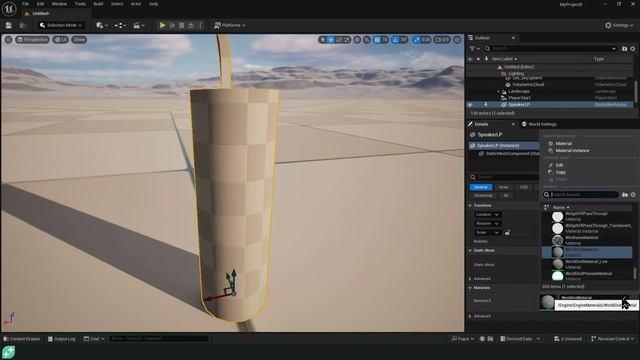Select PlayerStart in the Outliner

[x=519, y=98]
